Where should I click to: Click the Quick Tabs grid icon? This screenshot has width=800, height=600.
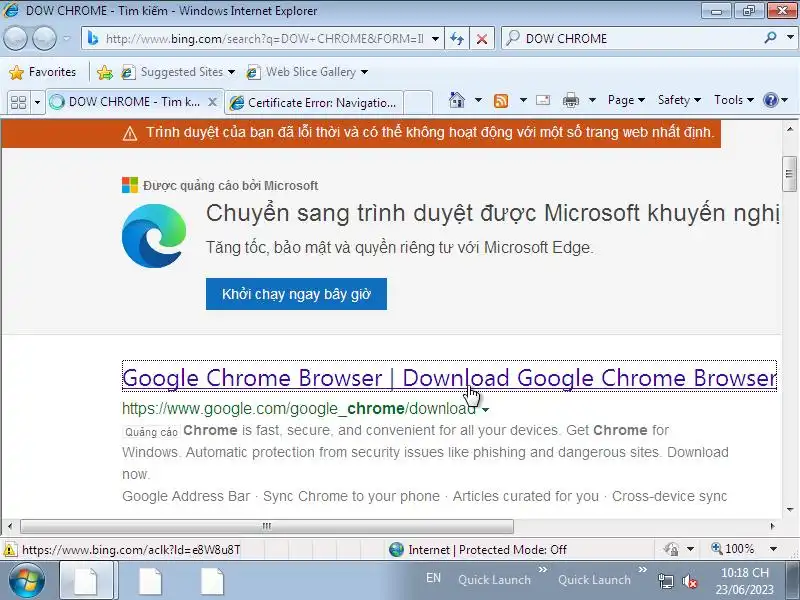pyautogui.click(x=18, y=102)
